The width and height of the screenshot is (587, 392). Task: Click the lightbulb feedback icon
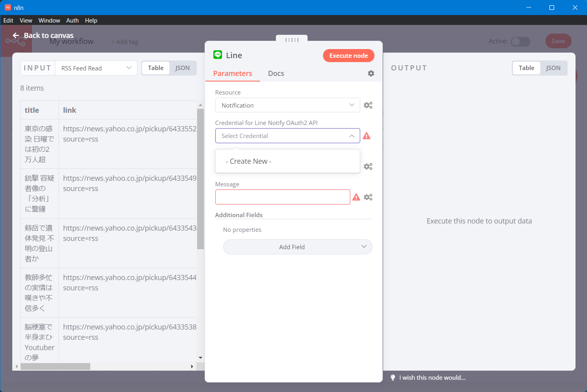click(393, 378)
